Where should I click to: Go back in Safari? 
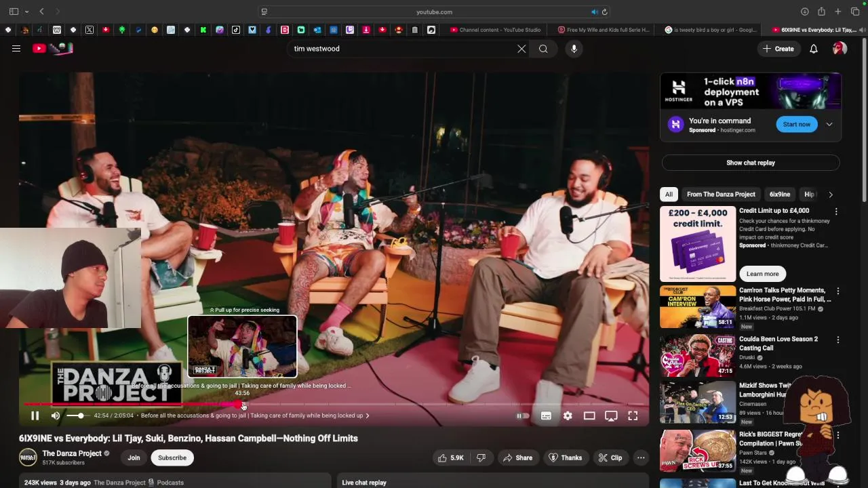click(x=41, y=12)
